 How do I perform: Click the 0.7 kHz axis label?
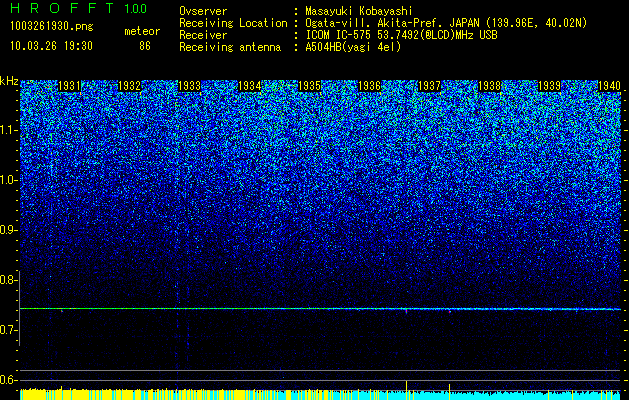[9, 330]
